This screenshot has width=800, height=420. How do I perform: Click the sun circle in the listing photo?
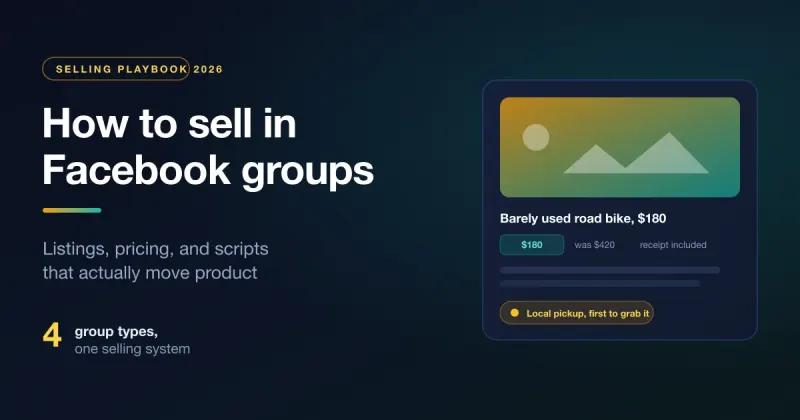click(536, 137)
